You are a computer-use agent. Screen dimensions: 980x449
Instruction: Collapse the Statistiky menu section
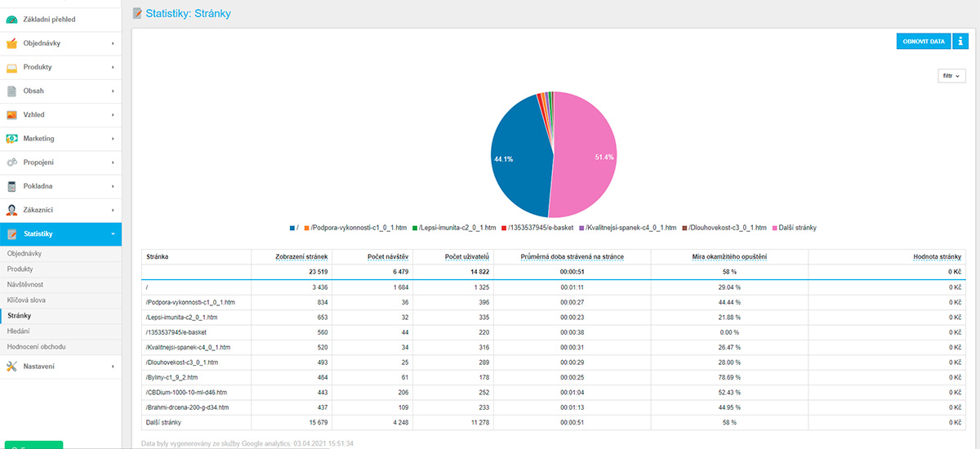pyautogui.click(x=113, y=234)
